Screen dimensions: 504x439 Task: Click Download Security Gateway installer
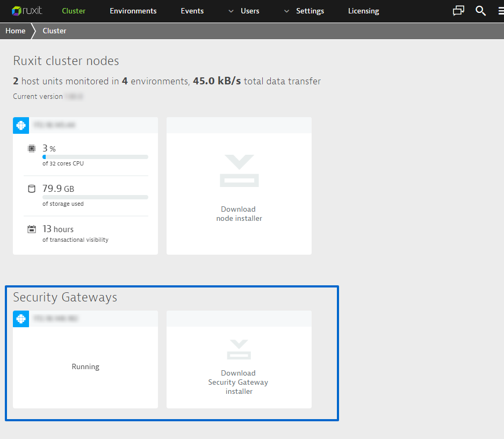coord(239,382)
